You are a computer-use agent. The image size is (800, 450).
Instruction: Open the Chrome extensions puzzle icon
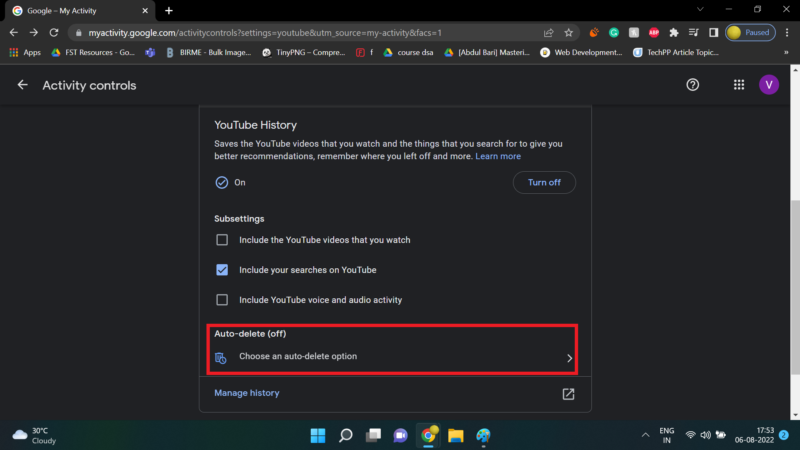click(x=673, y=33)
